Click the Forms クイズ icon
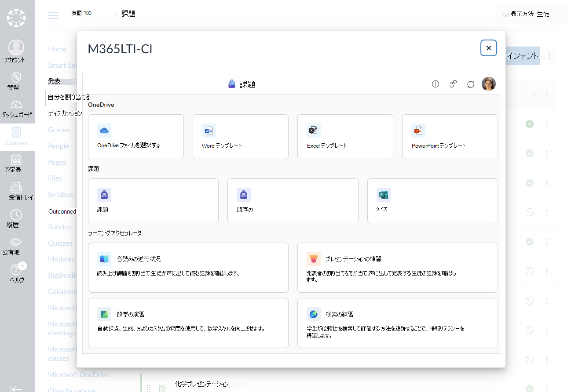This screenshot has width=571, height=392. click(384, 195)
